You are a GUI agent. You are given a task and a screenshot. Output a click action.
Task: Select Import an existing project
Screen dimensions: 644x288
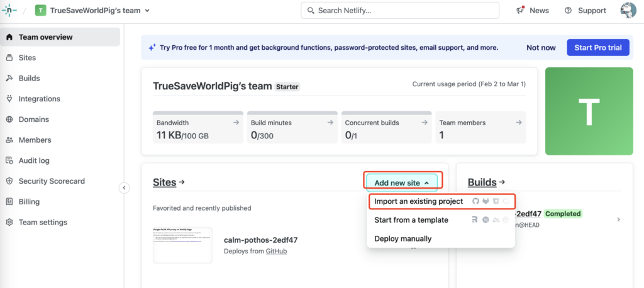click(418, 201)
